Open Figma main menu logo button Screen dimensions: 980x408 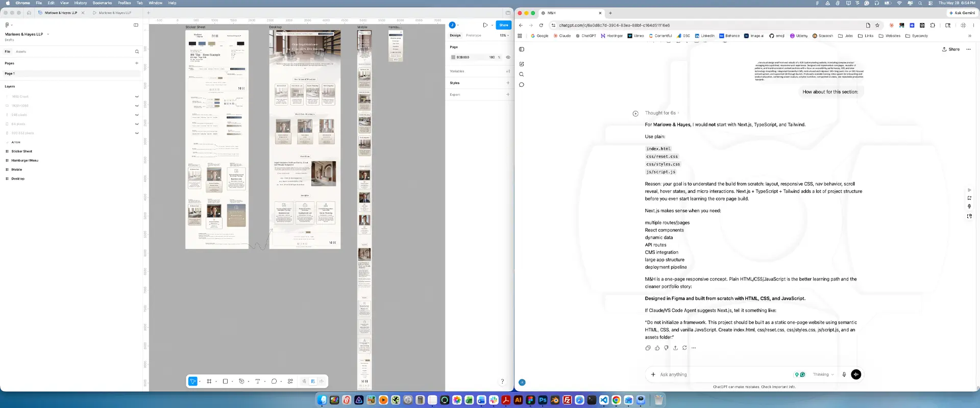(x=7, y=24)
